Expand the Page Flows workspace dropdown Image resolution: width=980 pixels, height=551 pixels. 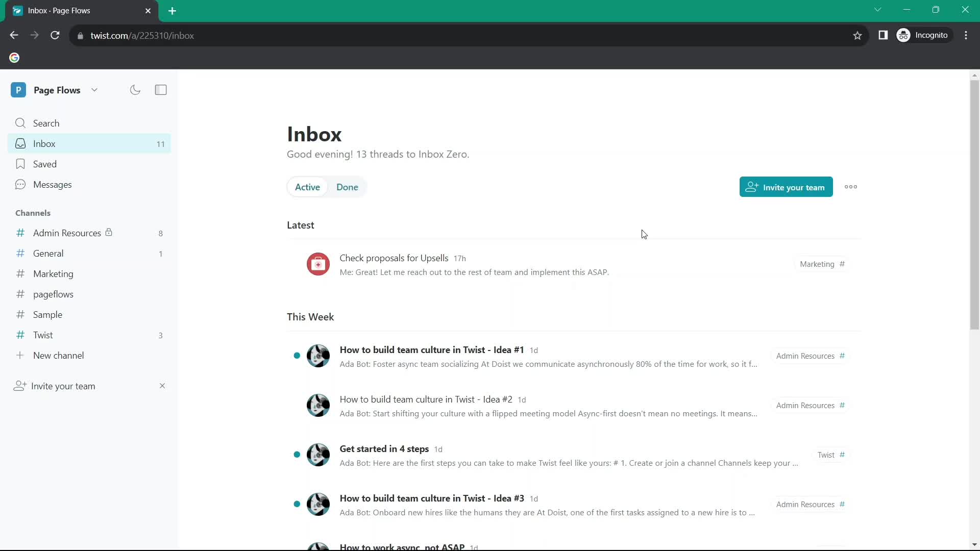coord(94,89)
